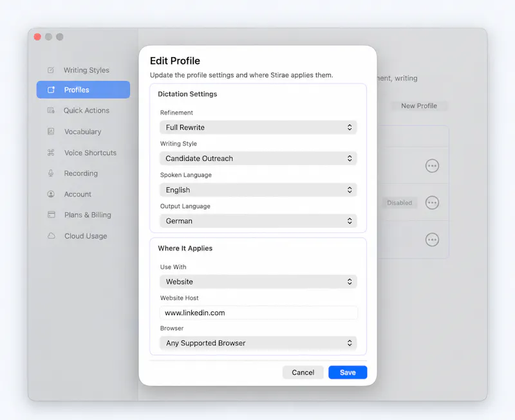This screenshot has height=420, width=515.
Task: Open the Use With dropdown
Action: click(258, 282)
